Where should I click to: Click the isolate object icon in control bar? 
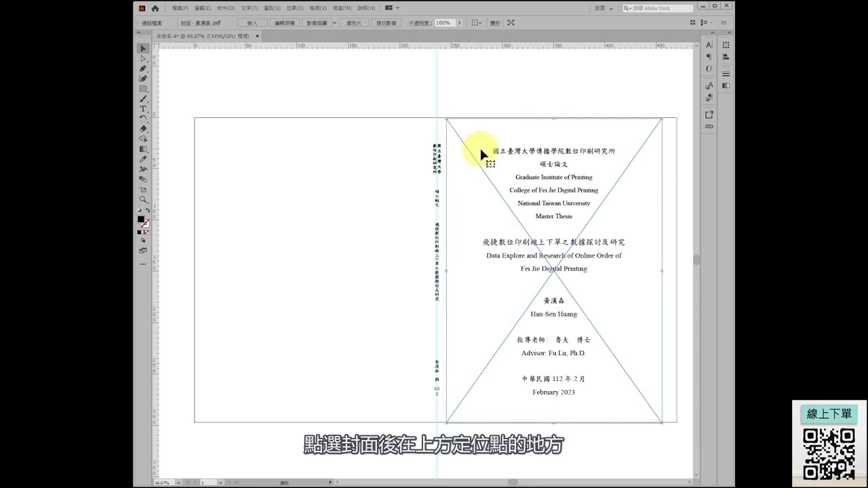tap(511, 22)
